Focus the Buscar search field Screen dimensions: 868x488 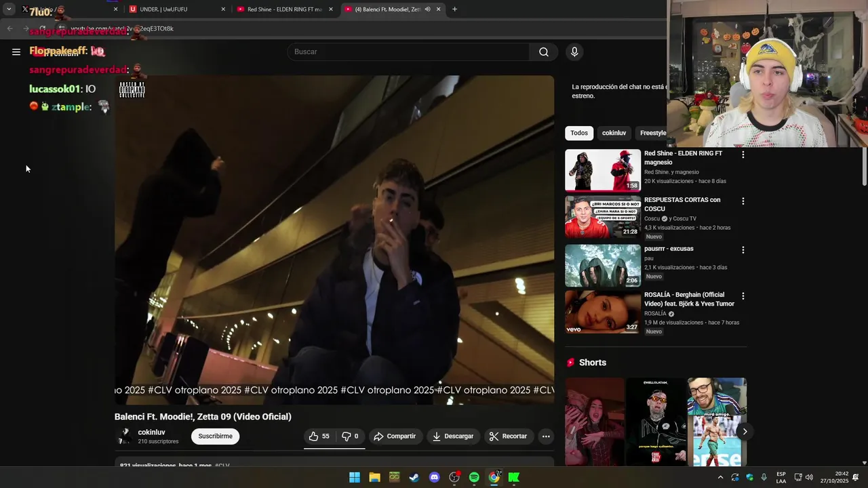coord(408,52)
